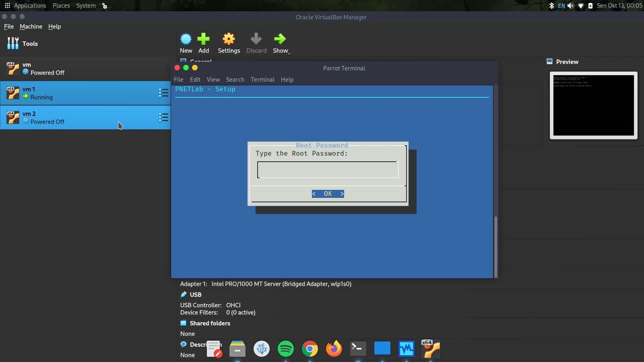The image size is (644, 362).
Task: Open vm 2 machine tools list menu
Action: (163, 117)
